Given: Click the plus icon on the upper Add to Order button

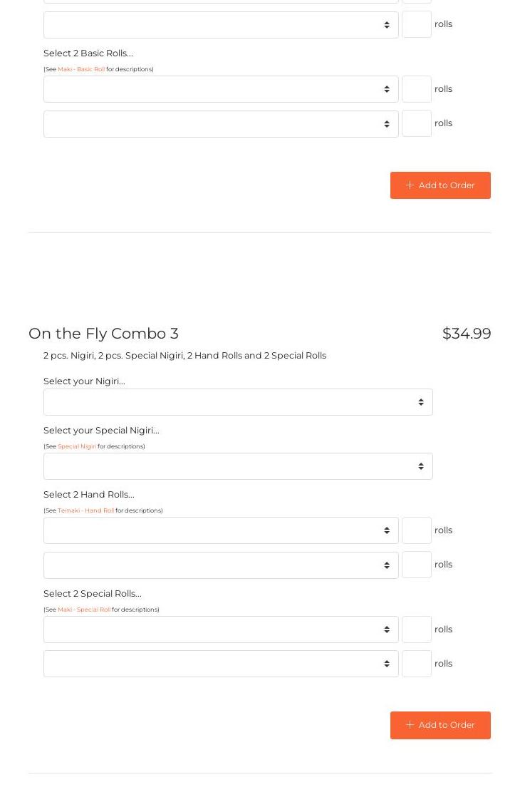Looking at the screenshot, I should (410, 185).
